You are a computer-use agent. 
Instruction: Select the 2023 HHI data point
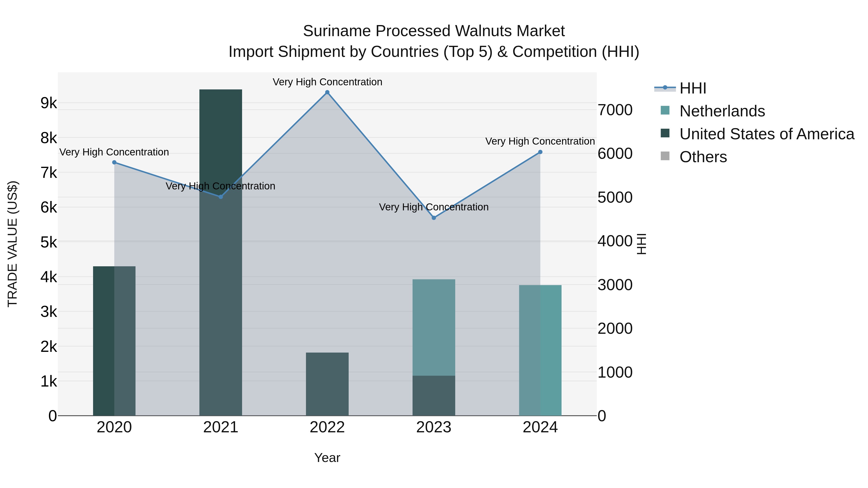(434, 218)
